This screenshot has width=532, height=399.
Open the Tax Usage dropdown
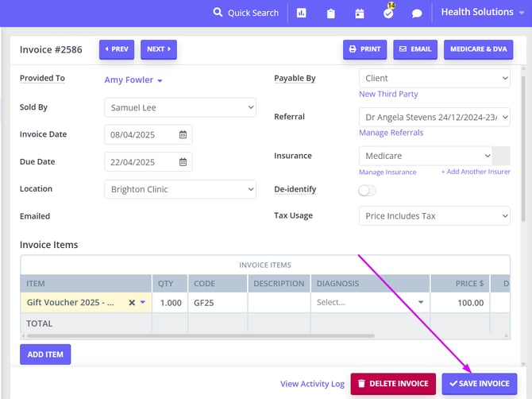[x=434, y=216]
